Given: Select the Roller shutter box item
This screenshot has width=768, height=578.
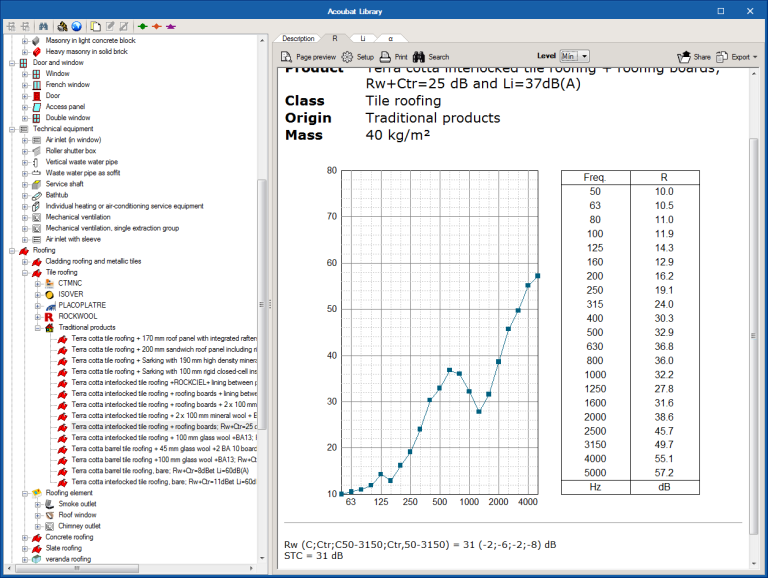Looking at the screenshot, I should point(70,151).
